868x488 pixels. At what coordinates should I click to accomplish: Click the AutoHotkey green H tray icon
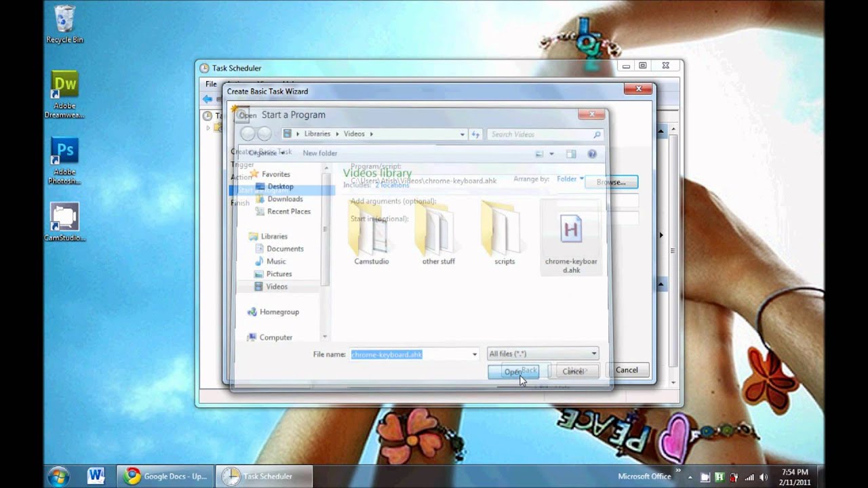coord(719,476)
